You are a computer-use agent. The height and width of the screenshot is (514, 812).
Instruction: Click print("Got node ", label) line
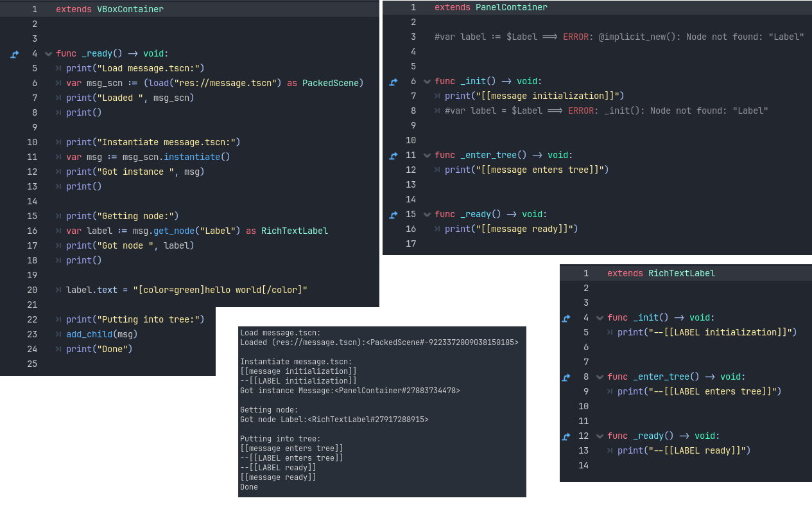(x=130, y=246)
